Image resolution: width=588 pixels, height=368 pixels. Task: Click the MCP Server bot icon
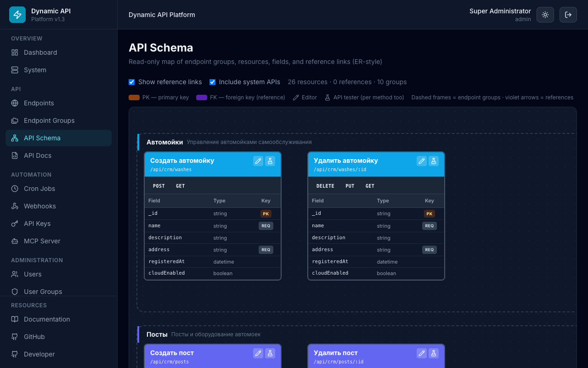(15, 241)
